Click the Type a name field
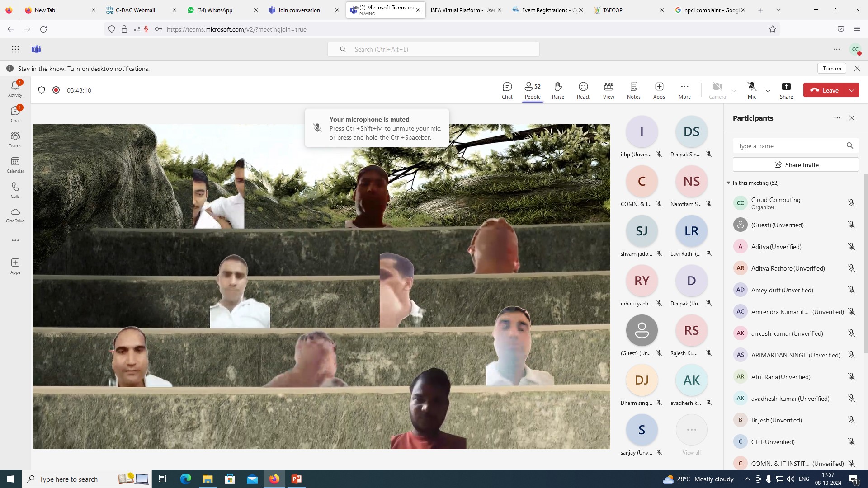Viewport: 868px width, 488px height. [x=789, y=146]
